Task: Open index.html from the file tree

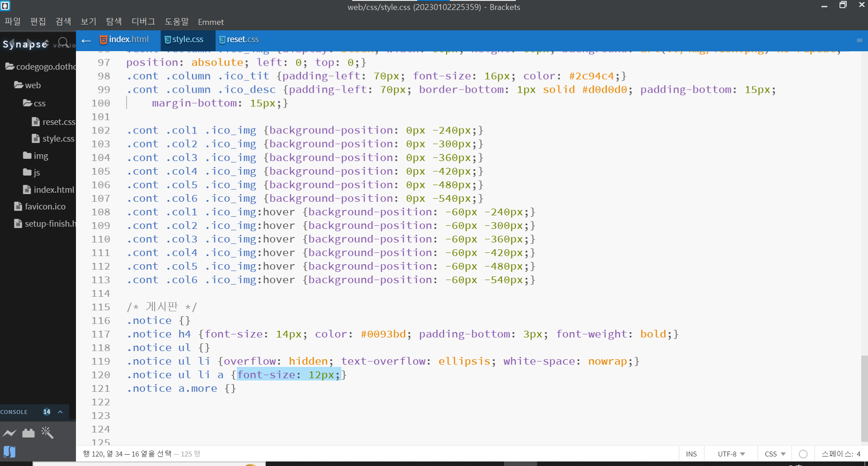Action: tap(49, 190)
